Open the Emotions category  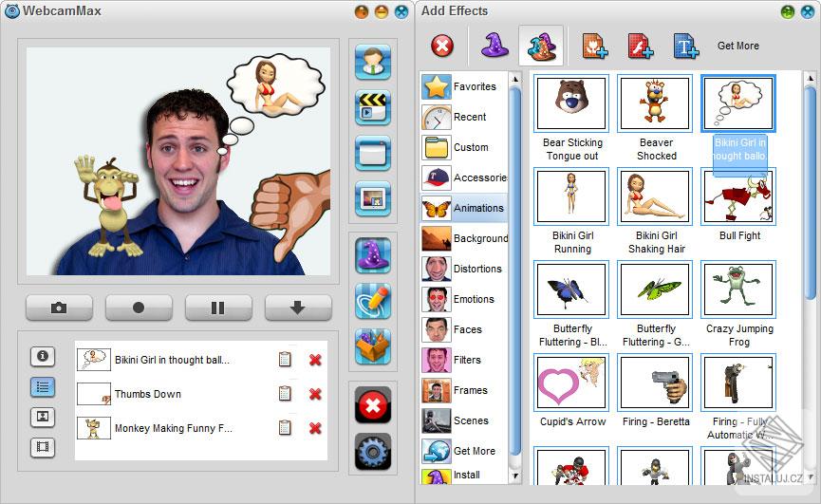(463, 299)
